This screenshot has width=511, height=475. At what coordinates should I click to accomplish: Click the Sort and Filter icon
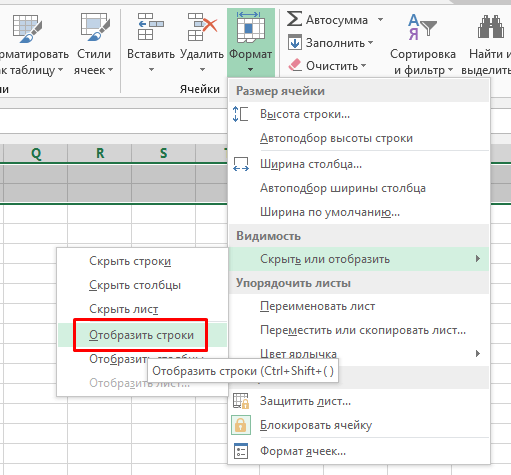(x=422, y=27)
